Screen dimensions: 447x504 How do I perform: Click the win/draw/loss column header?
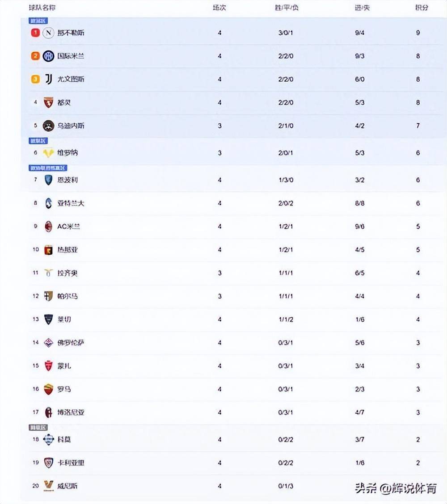click(x=287, y=8)
